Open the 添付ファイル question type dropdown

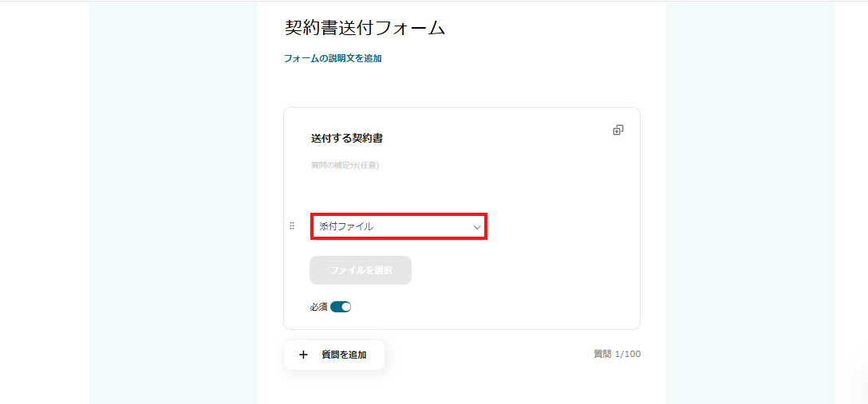pos(398,226)
